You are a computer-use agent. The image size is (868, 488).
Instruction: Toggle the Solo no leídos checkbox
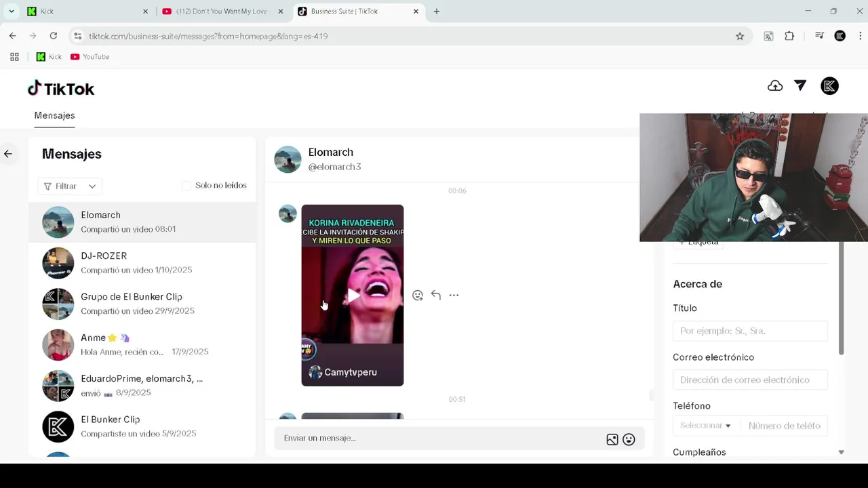tap(186, 186)
